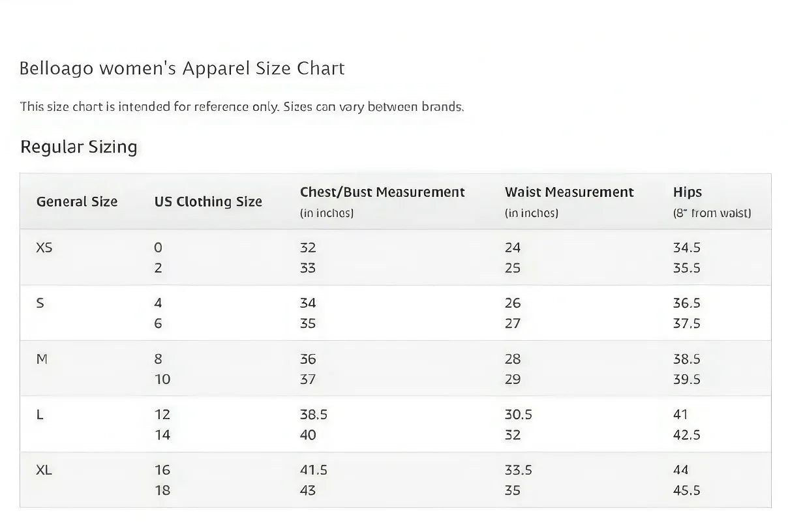The image size is (788, 532).
Task: Click the General Size column header
Action: pyautogui.click(x=77, y=201)
